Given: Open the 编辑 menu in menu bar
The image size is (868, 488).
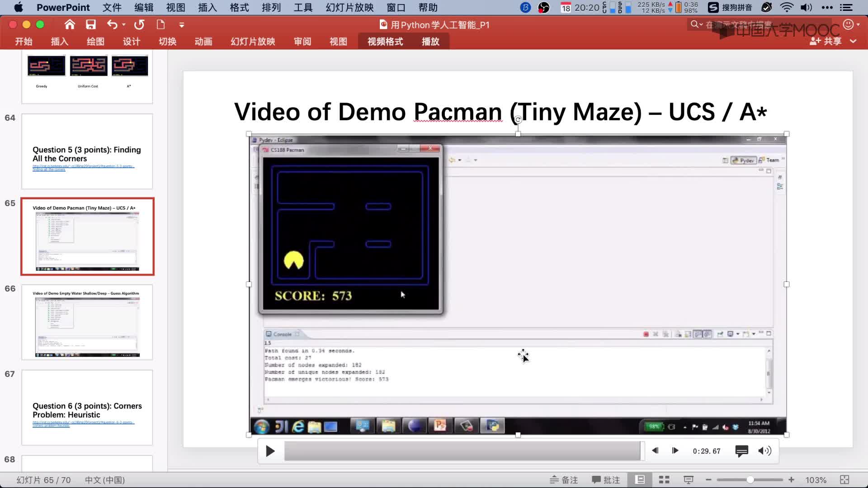Looking at the screenshot, I should point(144,8).
